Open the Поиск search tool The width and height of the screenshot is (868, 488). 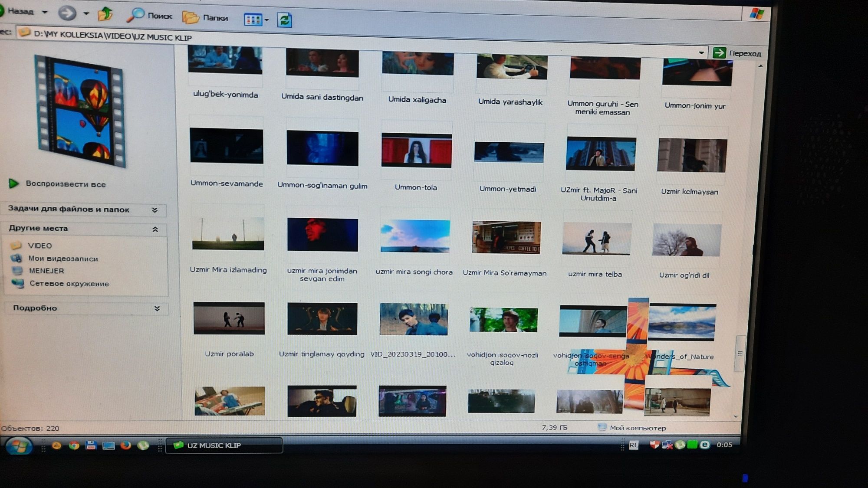149,16
